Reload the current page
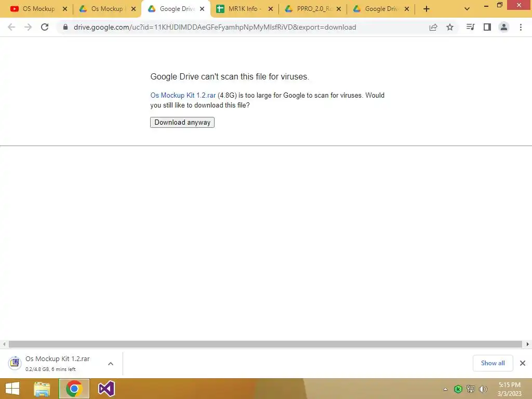Image resolution: width=532 pixels, height=399 pixels. (45, 27)
